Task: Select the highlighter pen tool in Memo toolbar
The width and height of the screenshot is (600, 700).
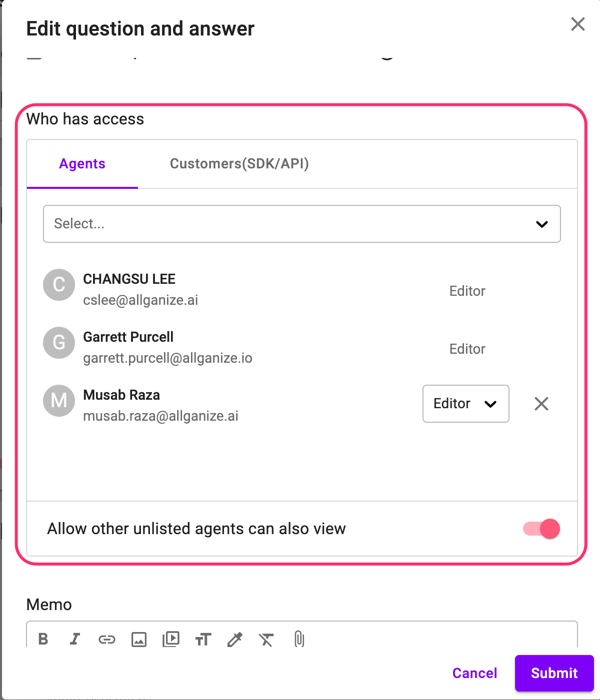Action: pyautogui.click(x=234, y=639)
